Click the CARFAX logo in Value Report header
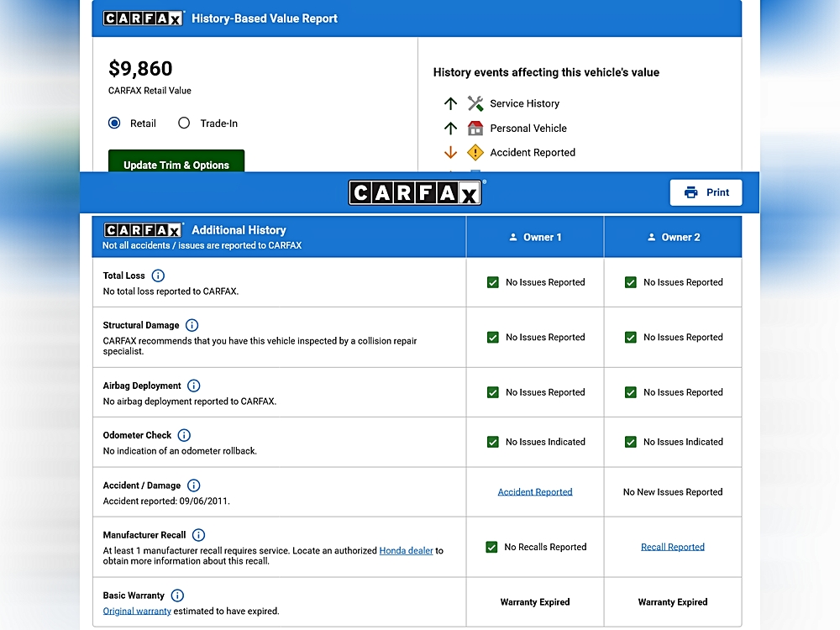The width and height of the screenshot is (840, 630). click(143, 18)
